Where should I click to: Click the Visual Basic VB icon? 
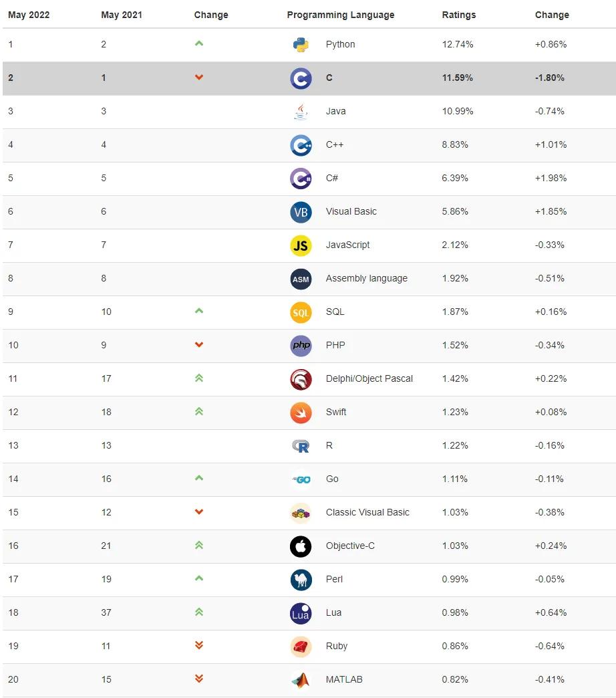(x=301, y=212)
